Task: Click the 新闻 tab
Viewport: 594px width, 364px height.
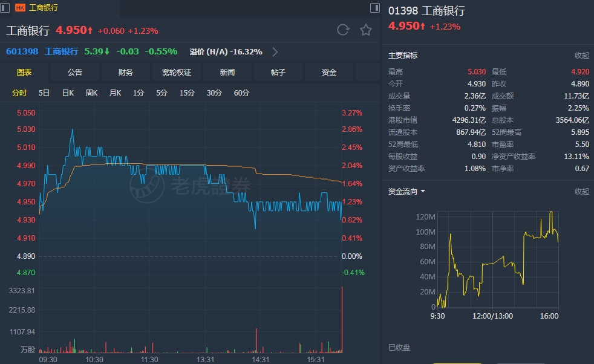Action: click(227, 73)
